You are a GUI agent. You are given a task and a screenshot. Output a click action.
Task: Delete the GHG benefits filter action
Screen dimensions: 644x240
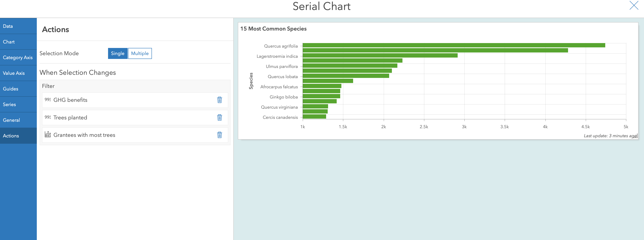[219, 100]
